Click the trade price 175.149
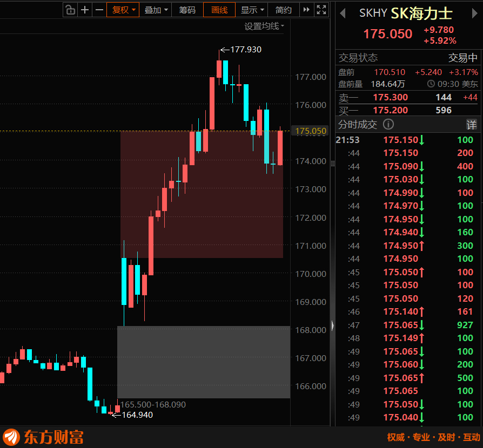The height and width of the screenshot is (448, 483). click(400, 338)
